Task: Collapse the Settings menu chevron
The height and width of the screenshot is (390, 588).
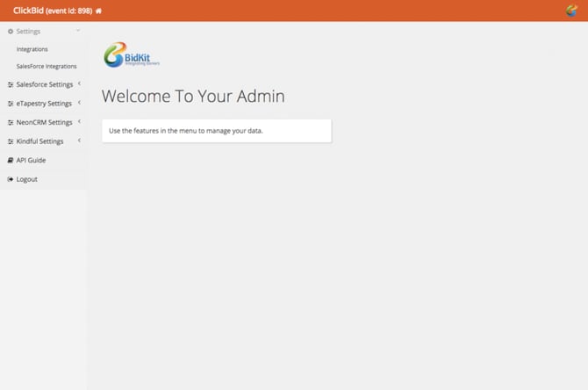Action: (78, 31)
